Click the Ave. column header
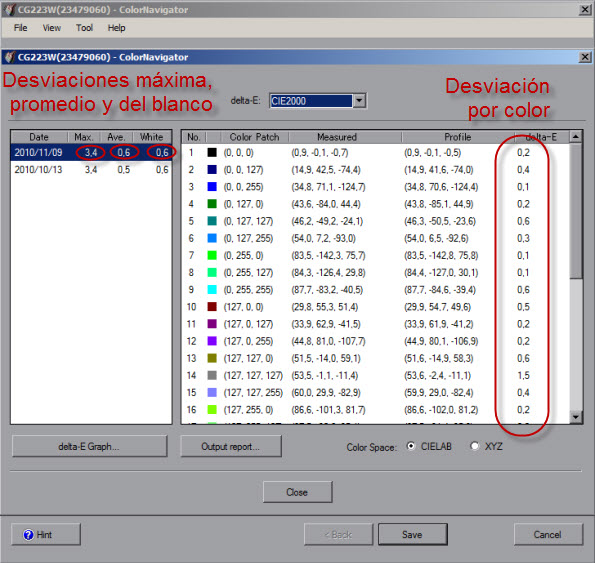The image size is (595, 563). coord(116,137)
